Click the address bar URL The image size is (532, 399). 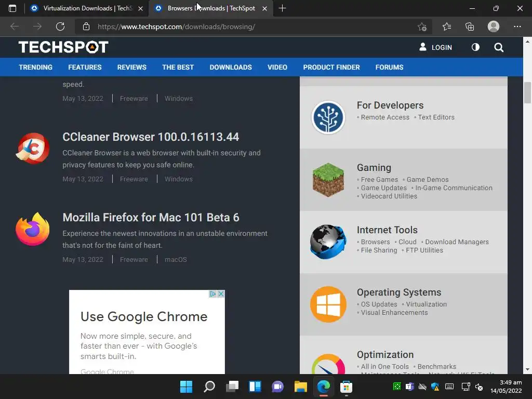pos(177,26)
